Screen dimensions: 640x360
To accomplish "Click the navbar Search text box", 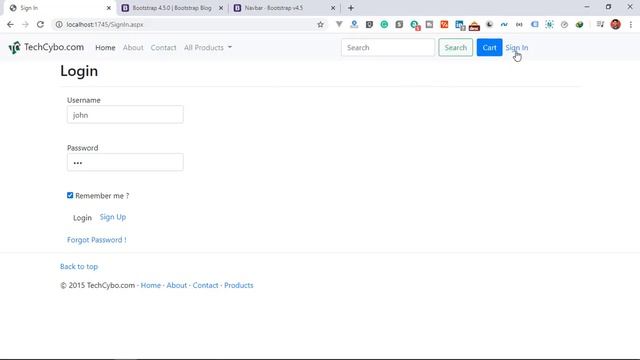I will click(388, 47).
